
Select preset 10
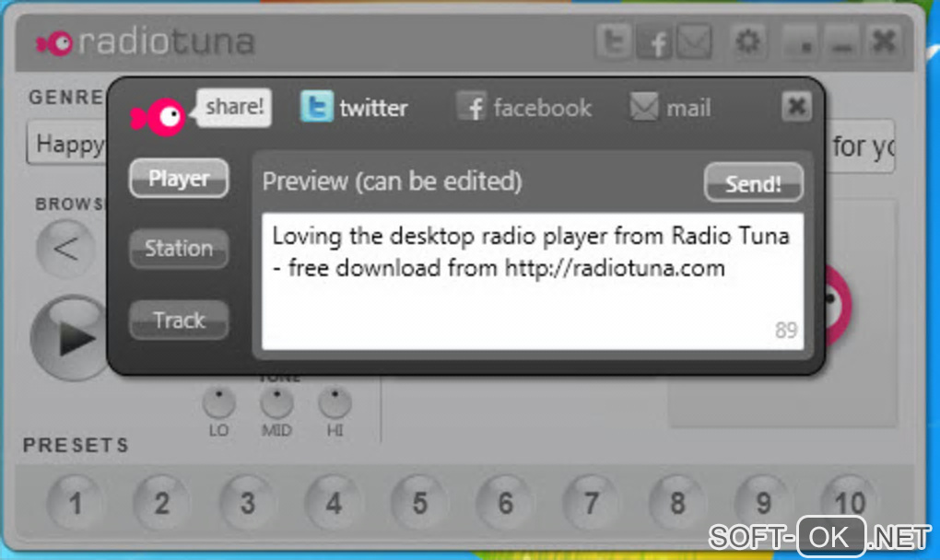850,502
